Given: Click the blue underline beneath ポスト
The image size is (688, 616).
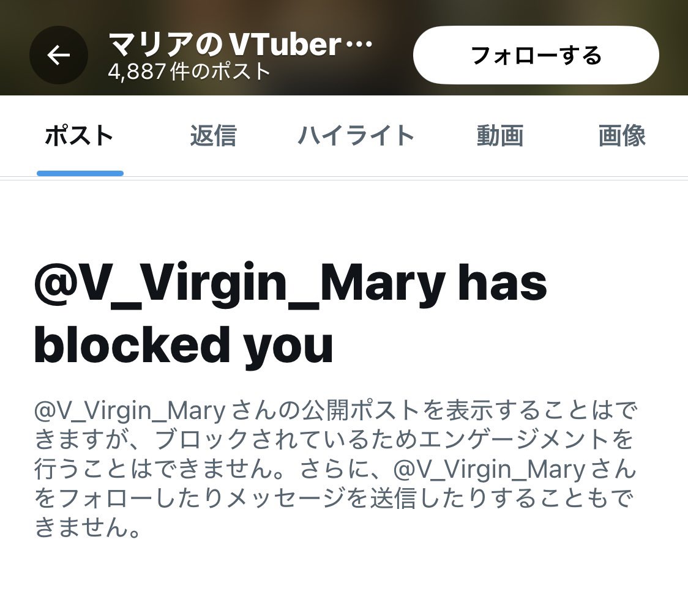Looking at the screenshot, I should point(80,173).
